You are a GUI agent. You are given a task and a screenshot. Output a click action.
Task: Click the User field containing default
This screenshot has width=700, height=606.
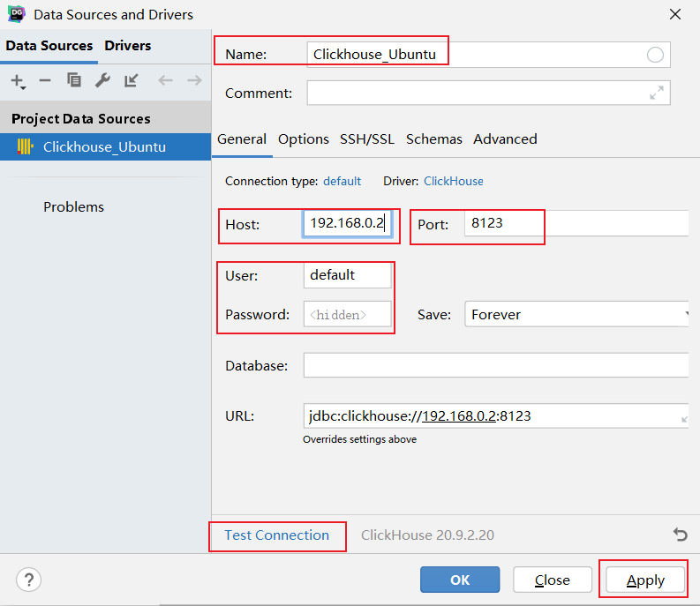tap(347, 275)
